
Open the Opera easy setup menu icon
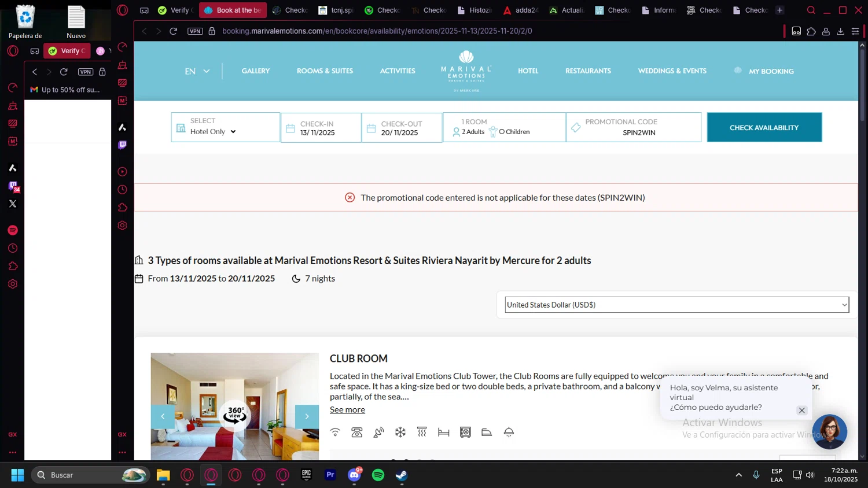click(855, 31)
